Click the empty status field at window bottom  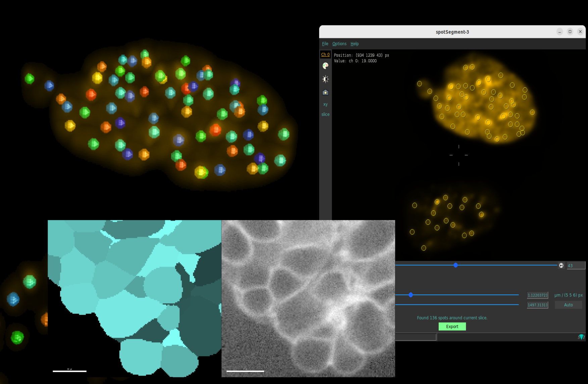(x=416, y=337)
